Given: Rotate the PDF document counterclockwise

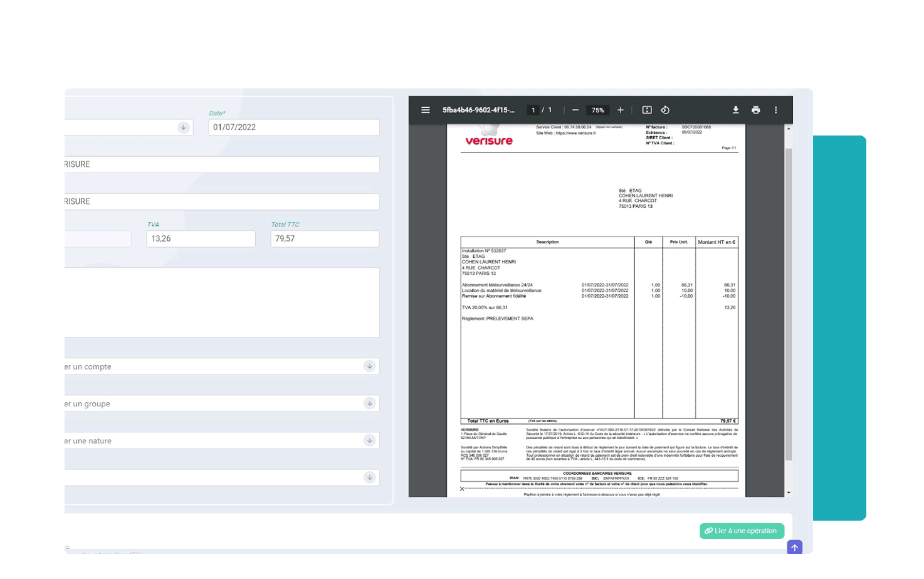Looking at the screenshot, I should (665, 110).
